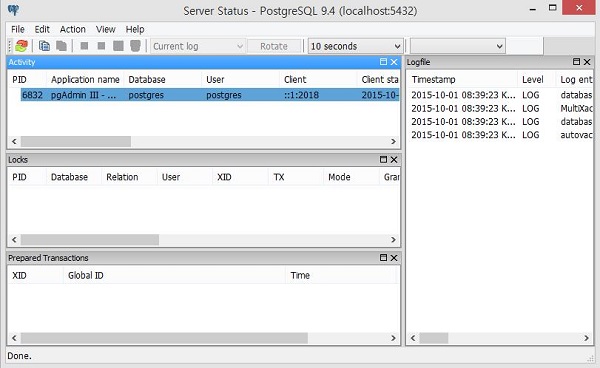
Task: Maximize the Locks panel
Action: click(383, 160)
